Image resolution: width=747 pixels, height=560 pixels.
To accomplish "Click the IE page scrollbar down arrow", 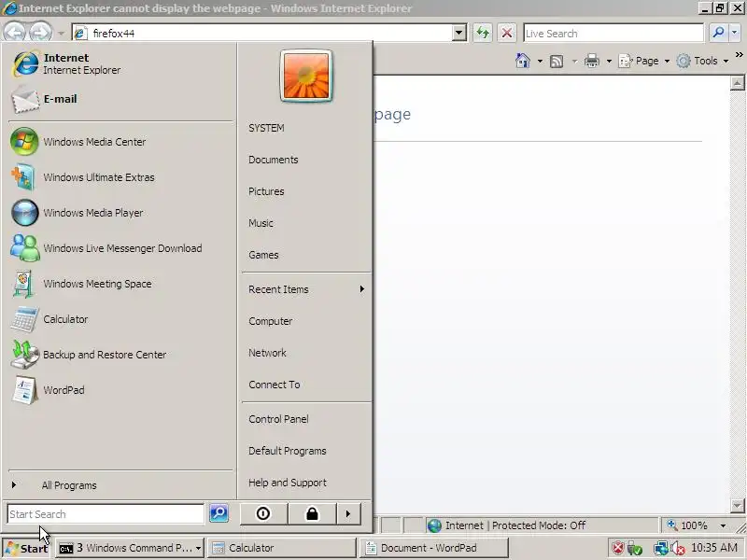I will [737, 505].
